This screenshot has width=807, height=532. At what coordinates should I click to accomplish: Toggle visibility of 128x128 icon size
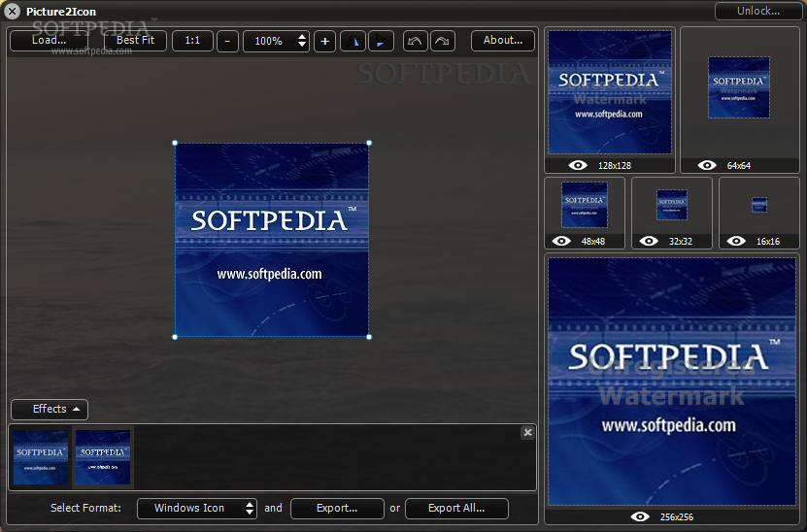coord(578,165)
